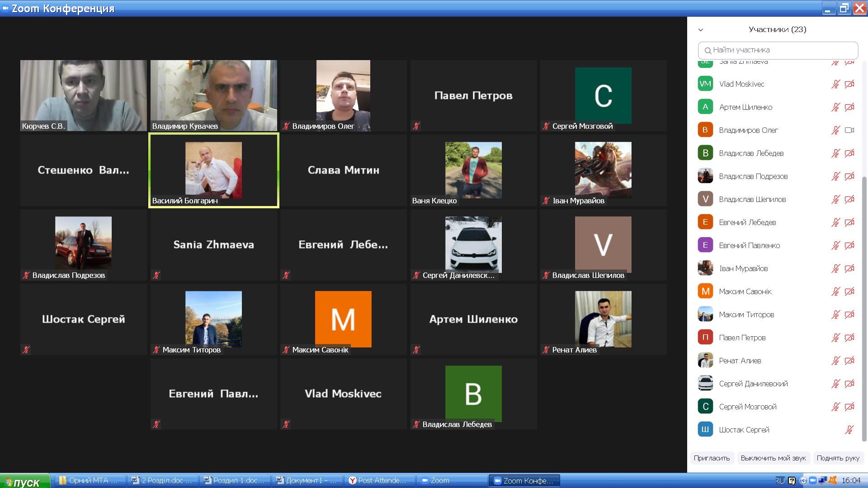Image resolution: width=868 pixels, height=488 pixels.
Task: Click muted mic icon for Шостак Сергей
Action: pyautogui.click(x=849, y=430)
